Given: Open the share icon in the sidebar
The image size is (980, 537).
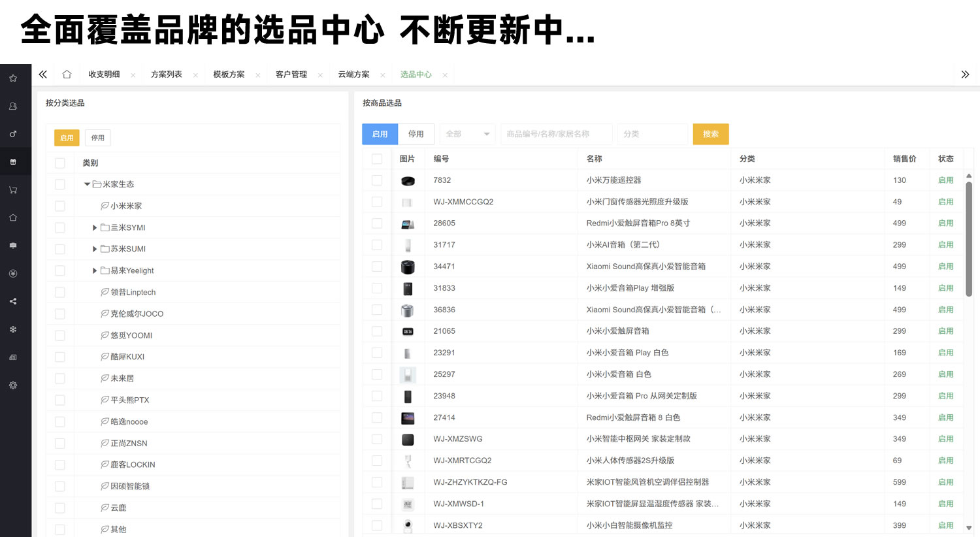Looking at the screenshot, I should tap(13, 302).
